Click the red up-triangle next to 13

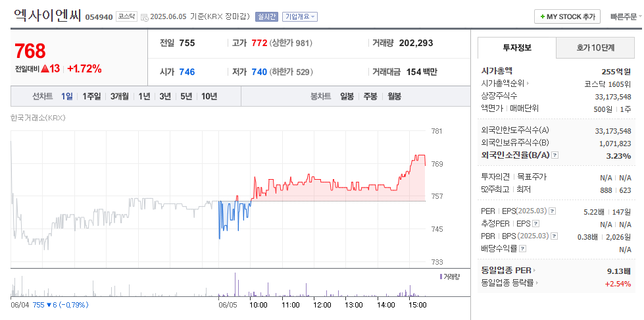[45, 69]
